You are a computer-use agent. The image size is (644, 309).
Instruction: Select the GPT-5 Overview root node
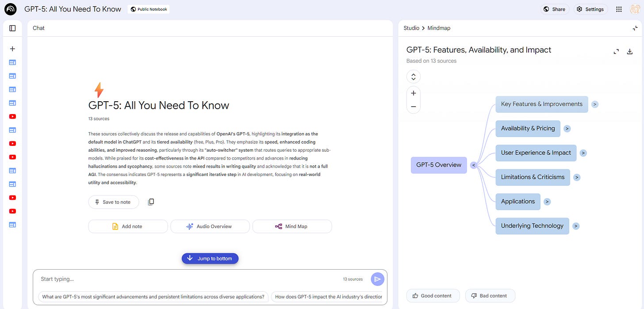click(x=439, y=165)
